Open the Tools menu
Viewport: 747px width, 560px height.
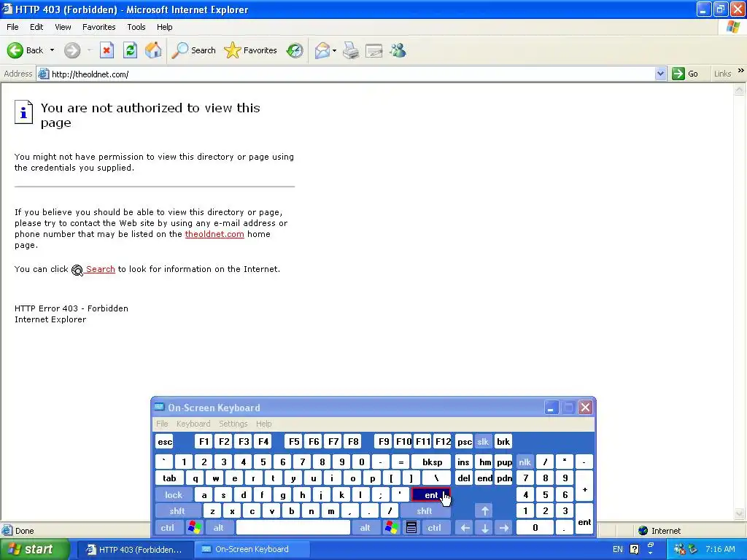click(136, 27)
